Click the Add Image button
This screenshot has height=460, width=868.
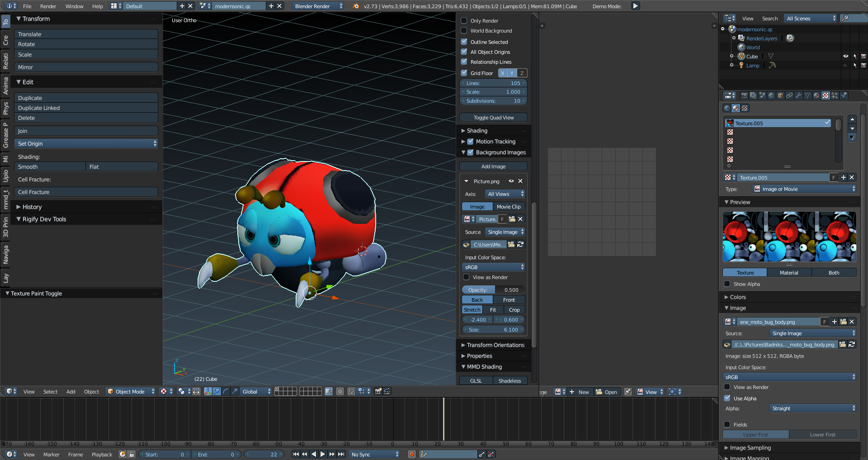pos(493,166)
